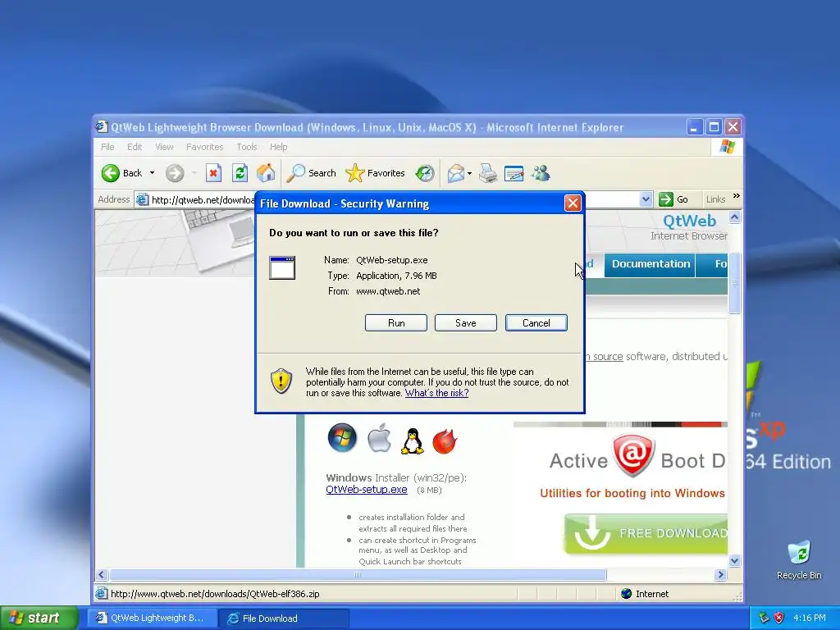The image size is (840, 630).
Task: Open the Search magnifier in IE toolbar
Action: pos(295,173)
